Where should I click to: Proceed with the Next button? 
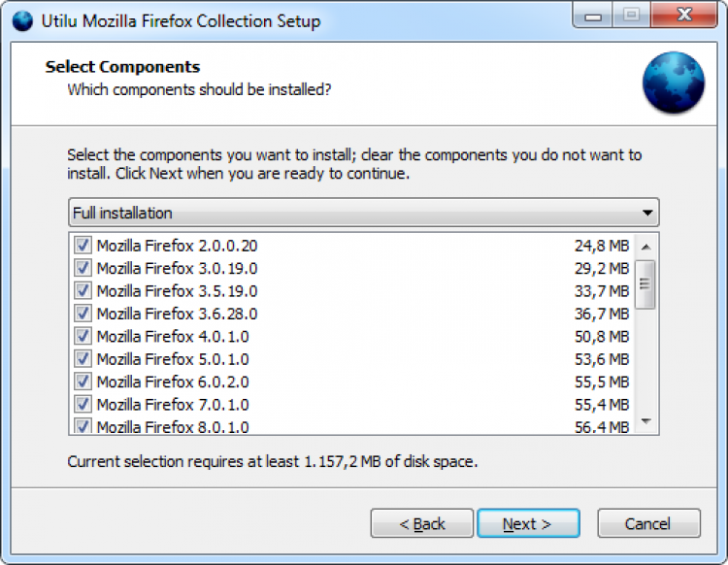(x=528, y=523)
